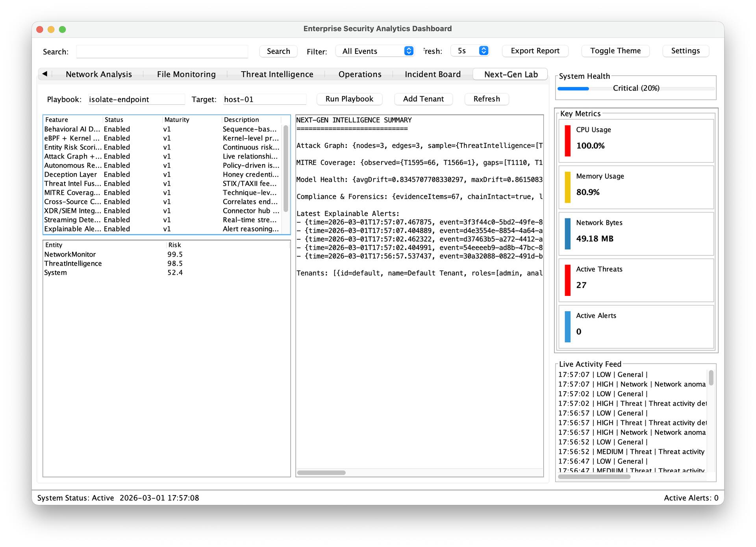Screen dimensions: 756x547
Task: Switch to the Network Analysis tab
Action: (98, 74)
